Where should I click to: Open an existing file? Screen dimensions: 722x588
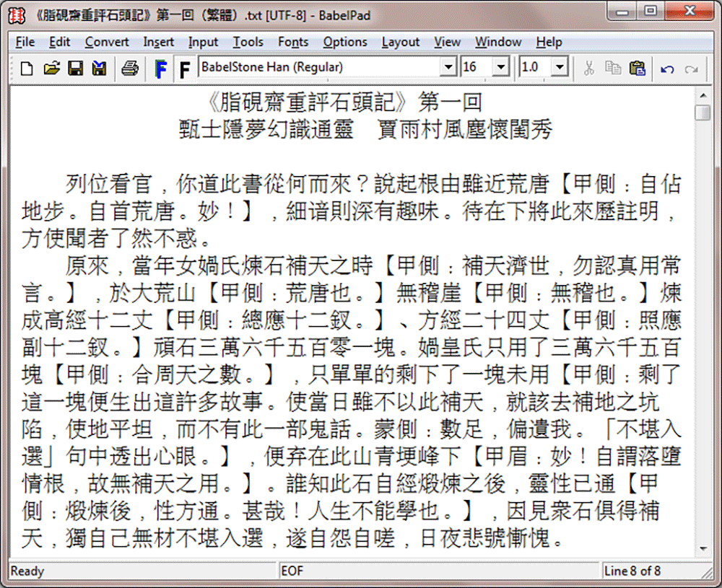51,68
